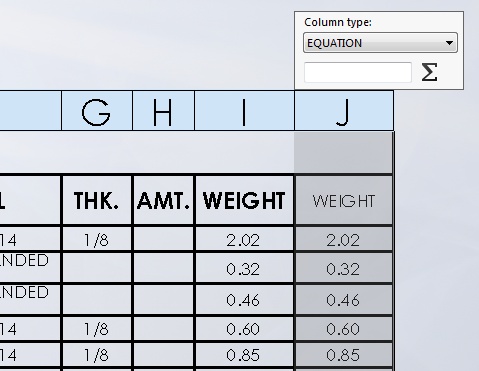The image size is (479, 371).
Task: Select the 0.46 cell in column I
Action: (x=244, y=300)
